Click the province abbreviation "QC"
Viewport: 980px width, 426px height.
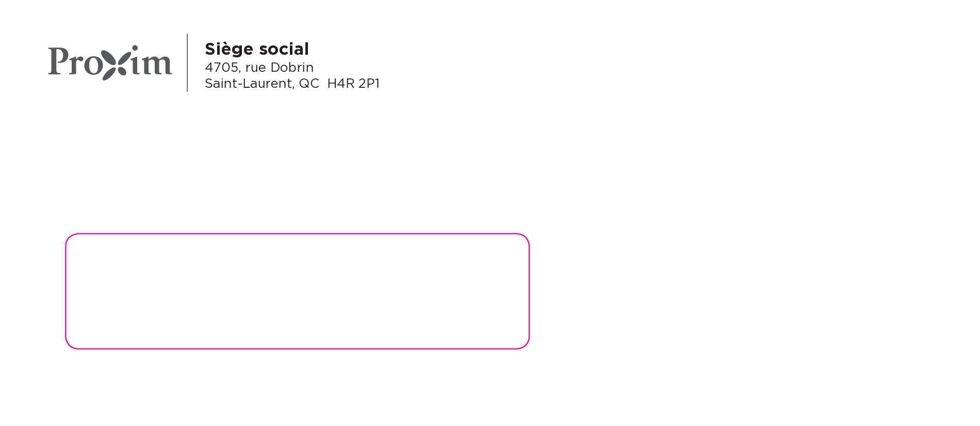click(309, 84)
